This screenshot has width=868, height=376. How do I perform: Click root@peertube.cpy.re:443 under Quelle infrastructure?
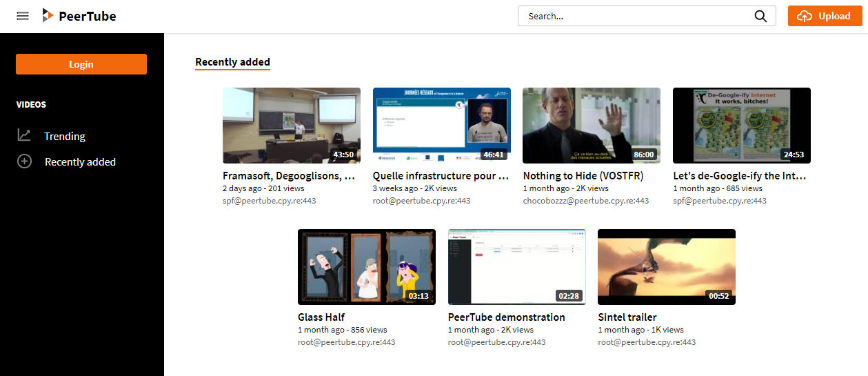point(422,201)
